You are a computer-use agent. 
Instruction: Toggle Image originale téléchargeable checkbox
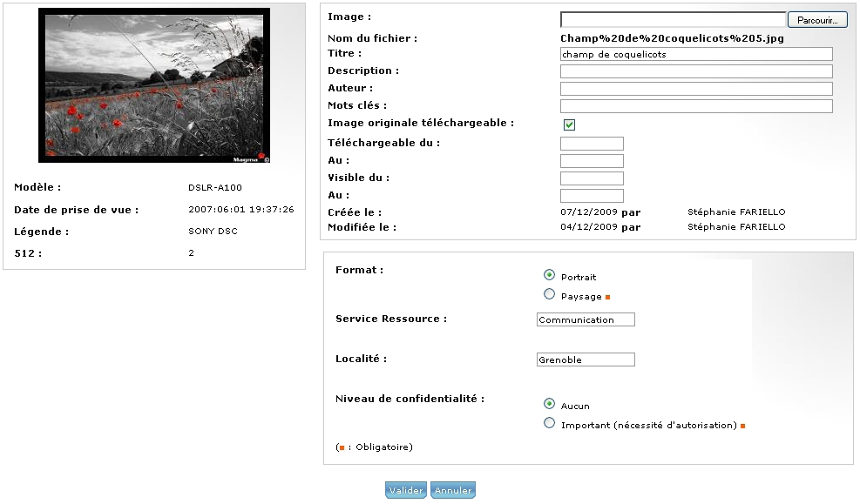pyautogui.click(x=569, y=124)
